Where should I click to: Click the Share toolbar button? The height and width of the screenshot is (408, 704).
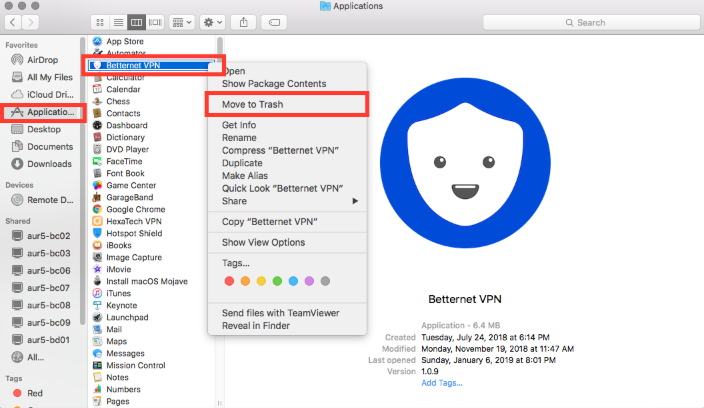[243, 22]
